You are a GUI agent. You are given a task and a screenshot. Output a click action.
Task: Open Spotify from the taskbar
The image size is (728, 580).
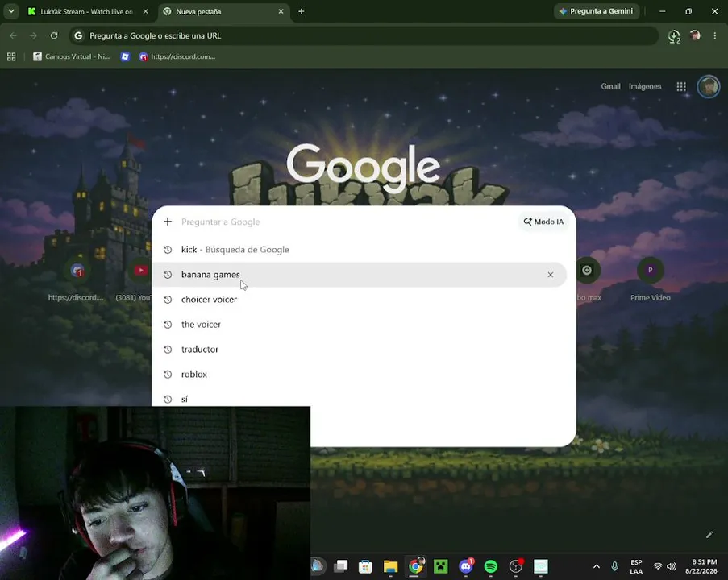[x=491, y=566]
